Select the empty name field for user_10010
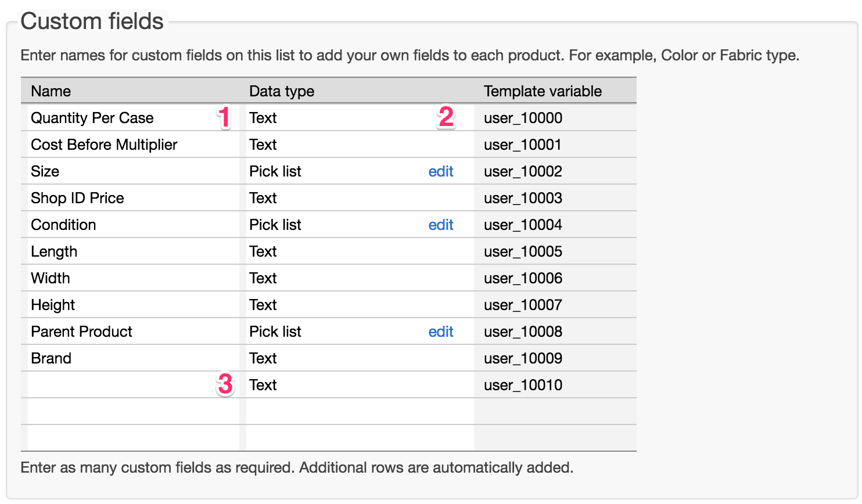The width and height of the screenshot is (862, 504). [x=134, y=385]
